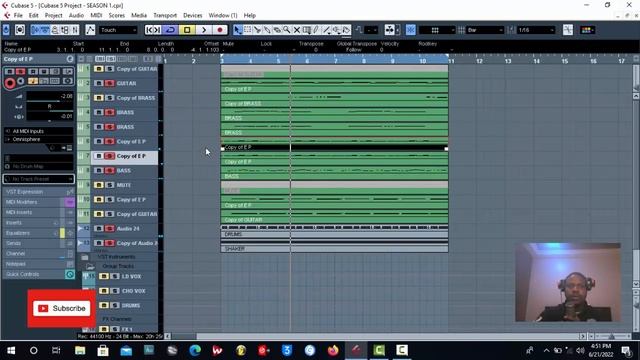
Task: Open the MIDI Modifiers inspector section
Action: tap(39, 202)
